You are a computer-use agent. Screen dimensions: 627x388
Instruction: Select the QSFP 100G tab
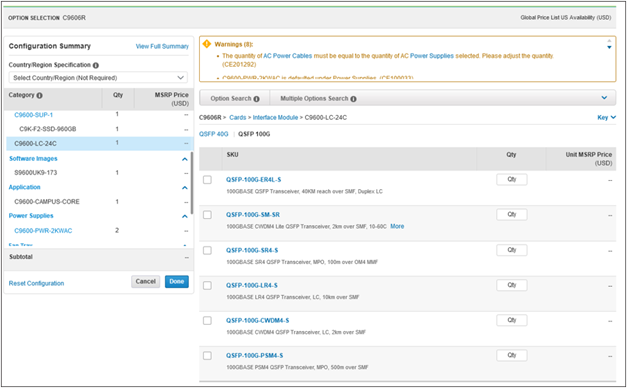[x=254, y=134]
